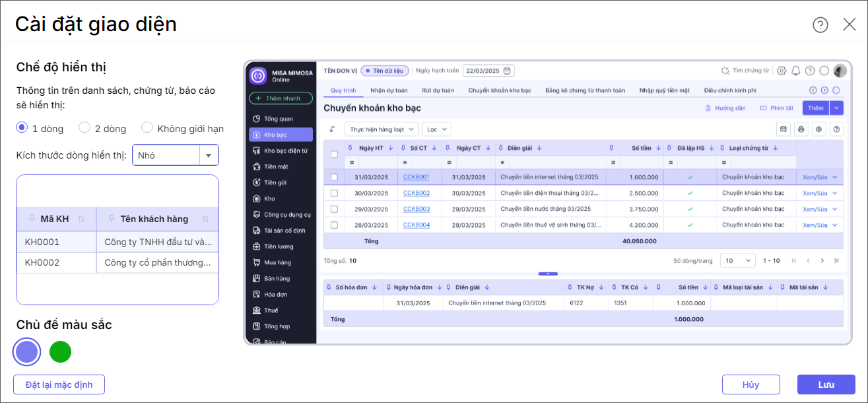Click the "Đặt lại mặc định" button

point(59,385)
